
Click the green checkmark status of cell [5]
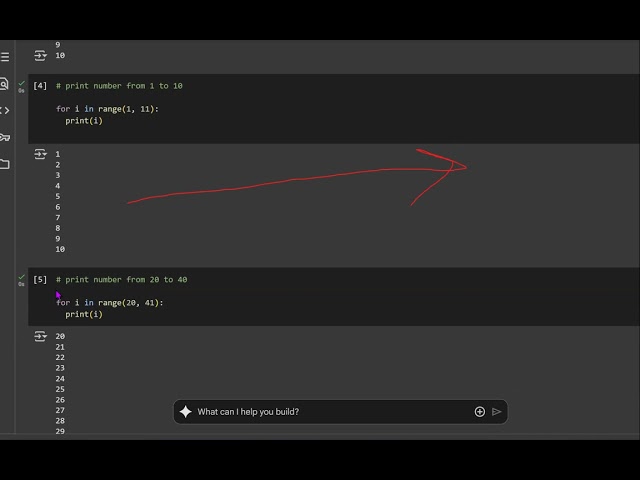tap(21, 277)
